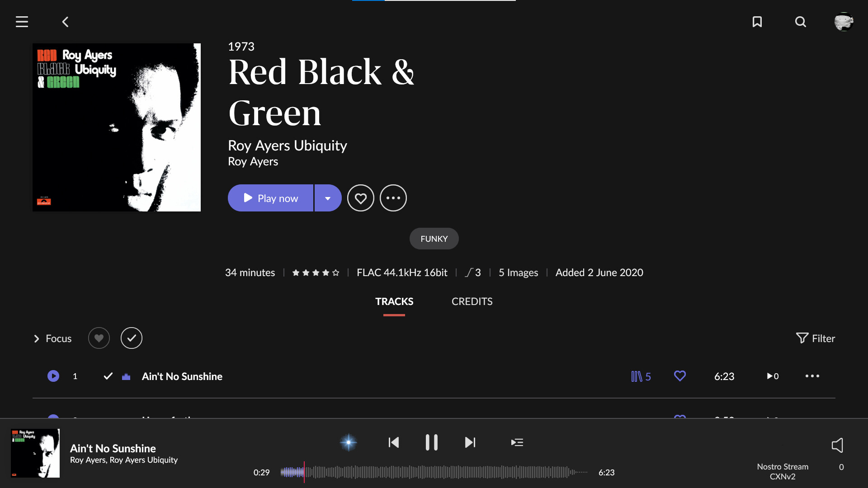Click the now playing album thumbnail

(x=35, y=453)
